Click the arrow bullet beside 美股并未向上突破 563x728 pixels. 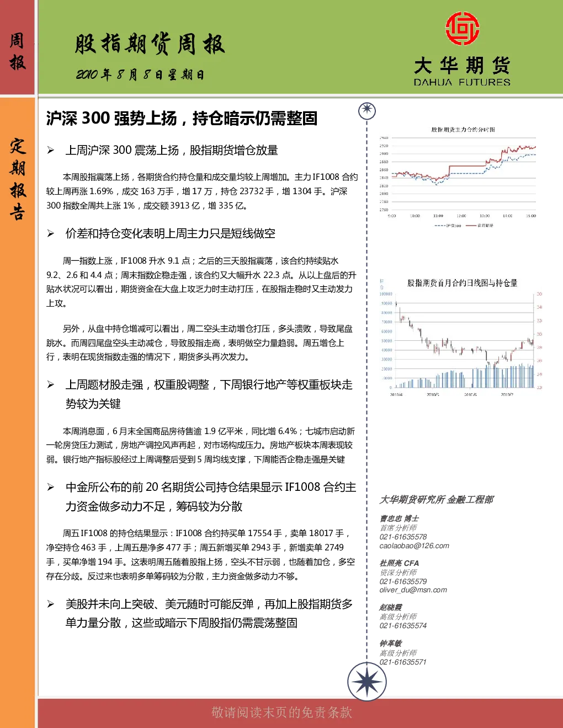pos(51,604)
